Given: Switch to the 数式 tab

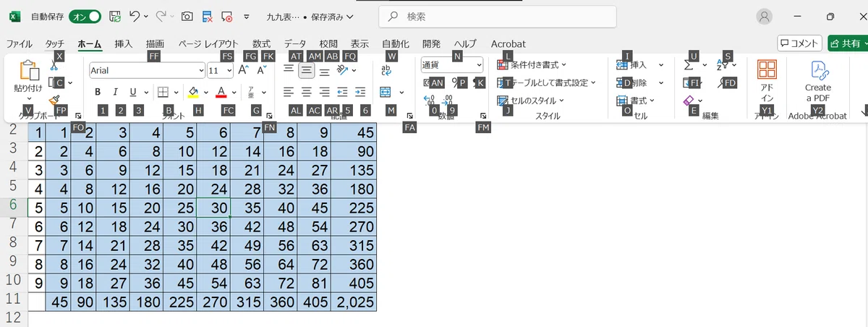Looking at the screenshot, I should point(261,44).
